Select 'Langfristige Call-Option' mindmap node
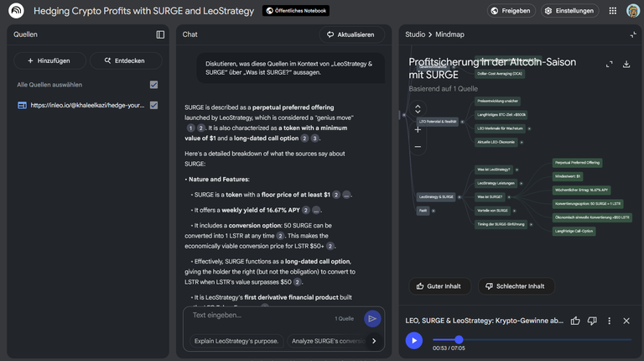This screenshot has width=644, height=361. tap(574, 231)
